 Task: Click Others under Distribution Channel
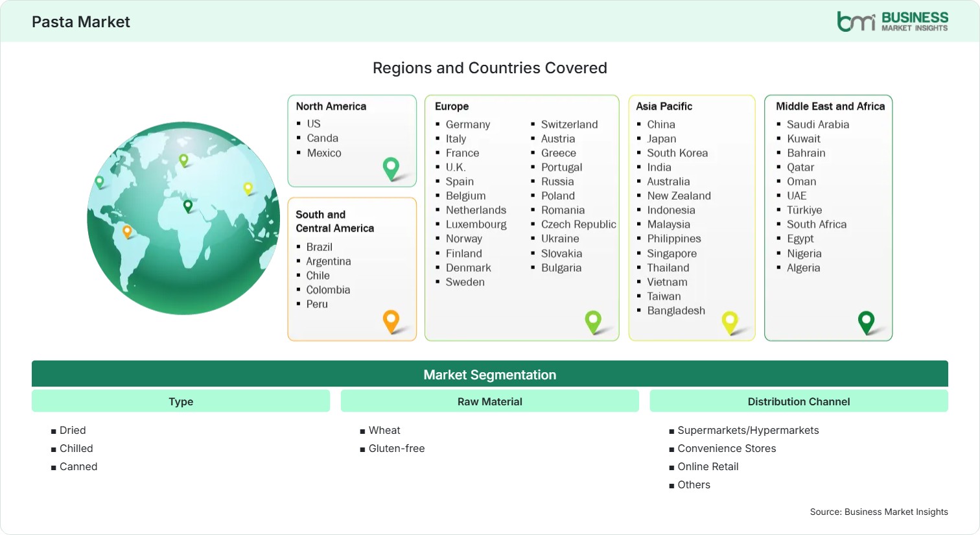tap(694, 484)
